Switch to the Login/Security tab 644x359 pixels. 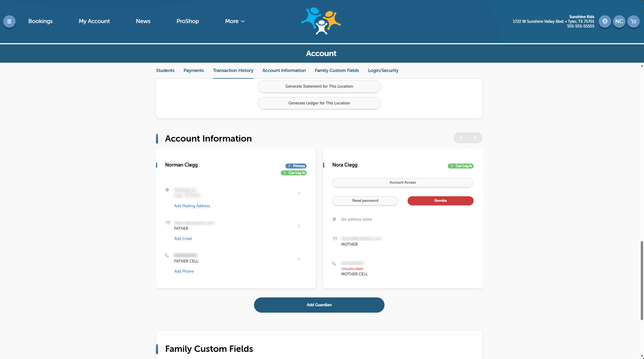[383, 70]
